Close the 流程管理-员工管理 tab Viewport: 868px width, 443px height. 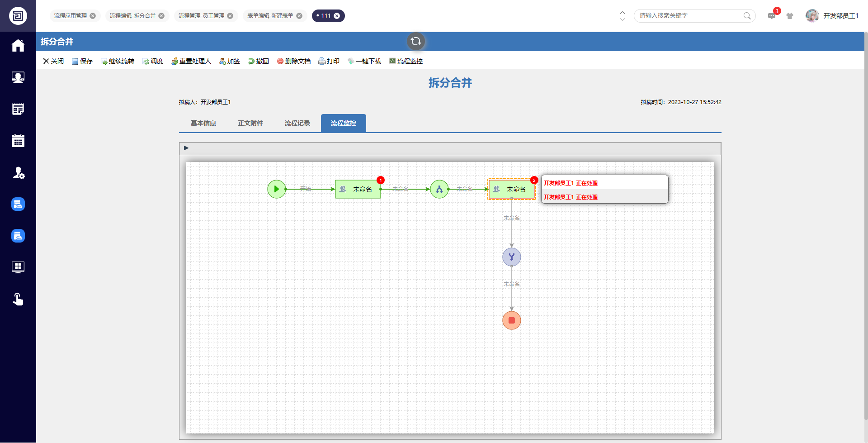(230, 16)
